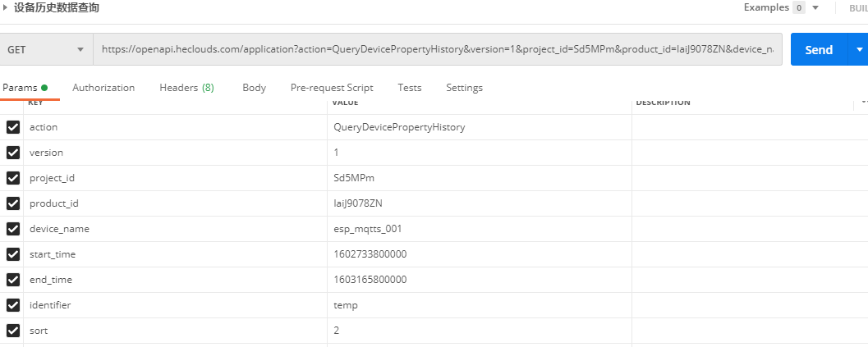
Task: Open the GET method dropdown
Action: pyautogui.click(x=45, y=49)
